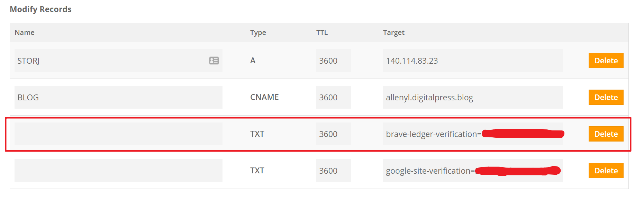Edit target allenyl.digitalpress.blog field
The height and width of the screenshot is (200, 644).
coord(472,97)
